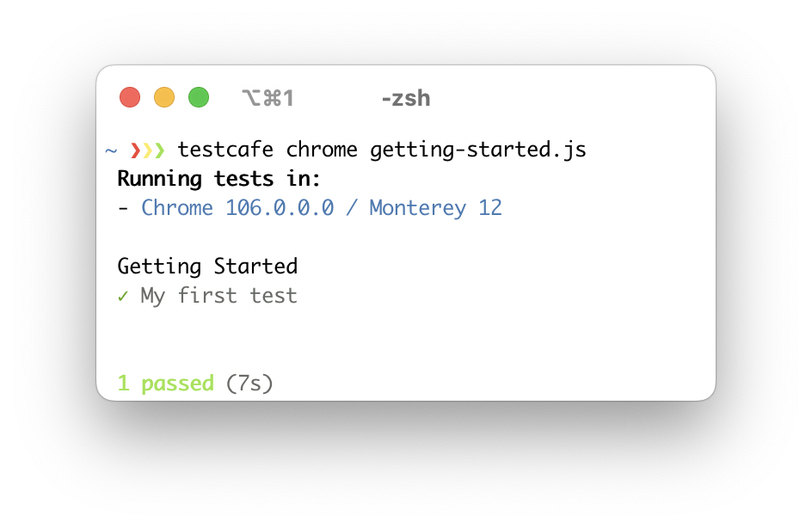Viewport: 812px width, 528px height.
Task: Select the last light-green prompt chevron
Action: click(x=160, y=150)
